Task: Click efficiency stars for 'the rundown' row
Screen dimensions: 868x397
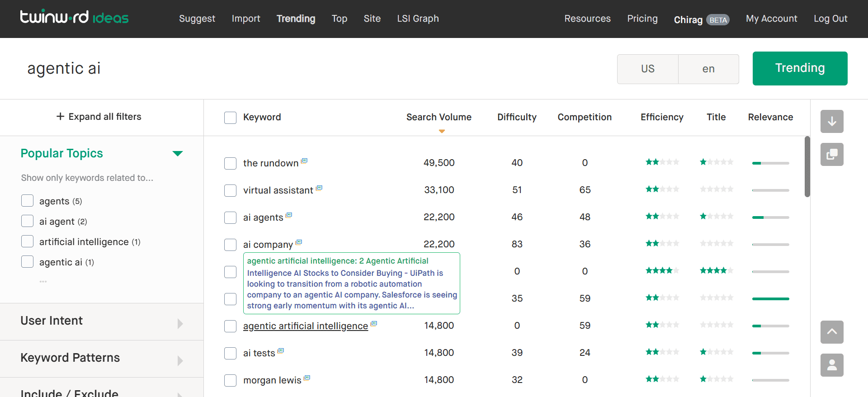Action: [662, 162]
